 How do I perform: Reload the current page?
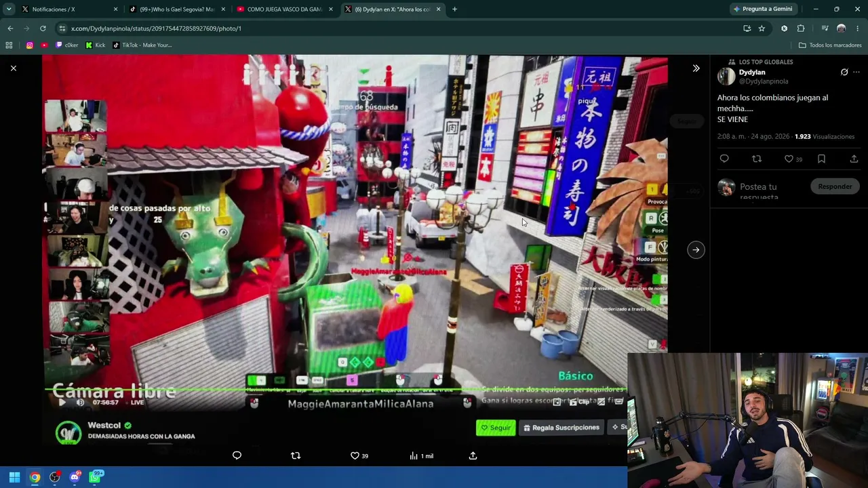pyautogui.click(x=43, y=28)
